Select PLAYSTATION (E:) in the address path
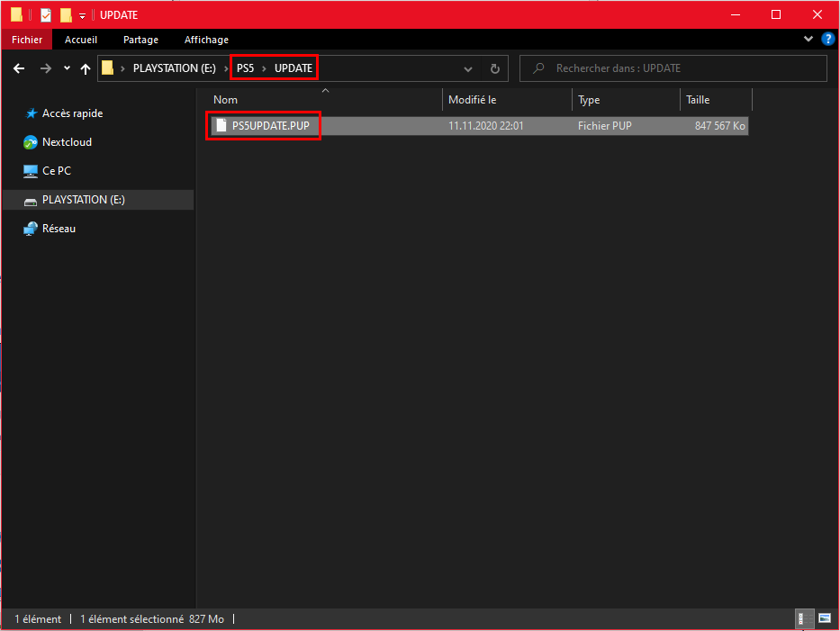Viewport: 840px width, 631px height. tap(175, 68)
